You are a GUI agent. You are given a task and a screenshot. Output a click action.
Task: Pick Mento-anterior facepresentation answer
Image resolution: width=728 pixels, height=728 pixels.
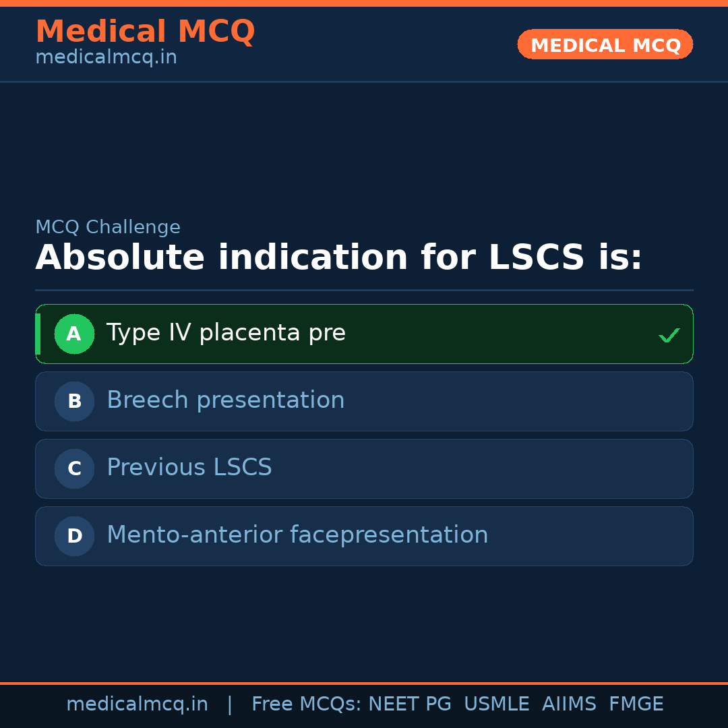pyautogui.click(x=297, y=535)
